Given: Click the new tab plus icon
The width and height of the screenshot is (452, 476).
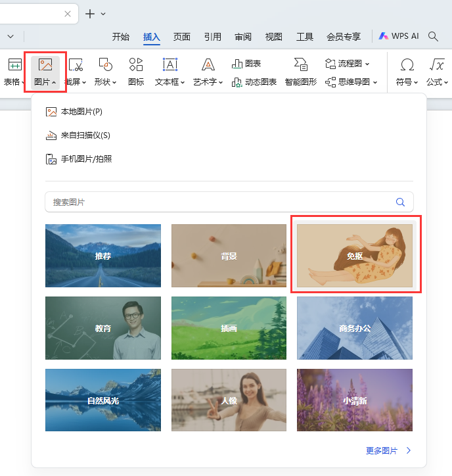Looking at the screenshot, I should pyautogui.click(x=90, y=14).
